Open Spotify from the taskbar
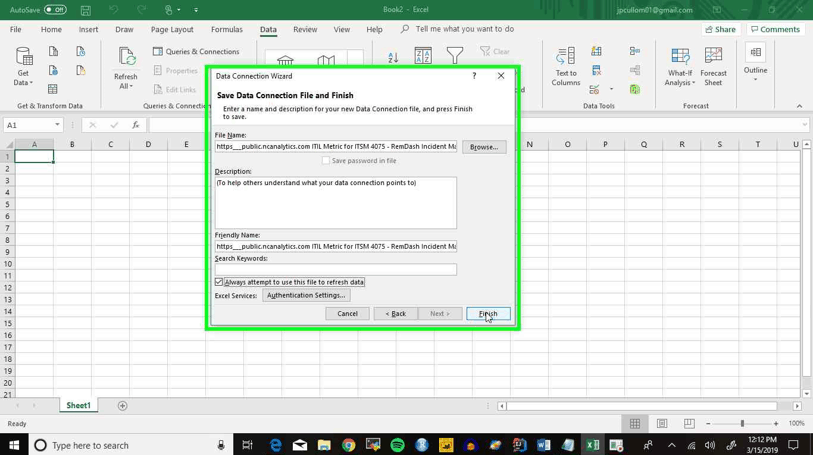The image size is (815, 455). coord(397,445)
